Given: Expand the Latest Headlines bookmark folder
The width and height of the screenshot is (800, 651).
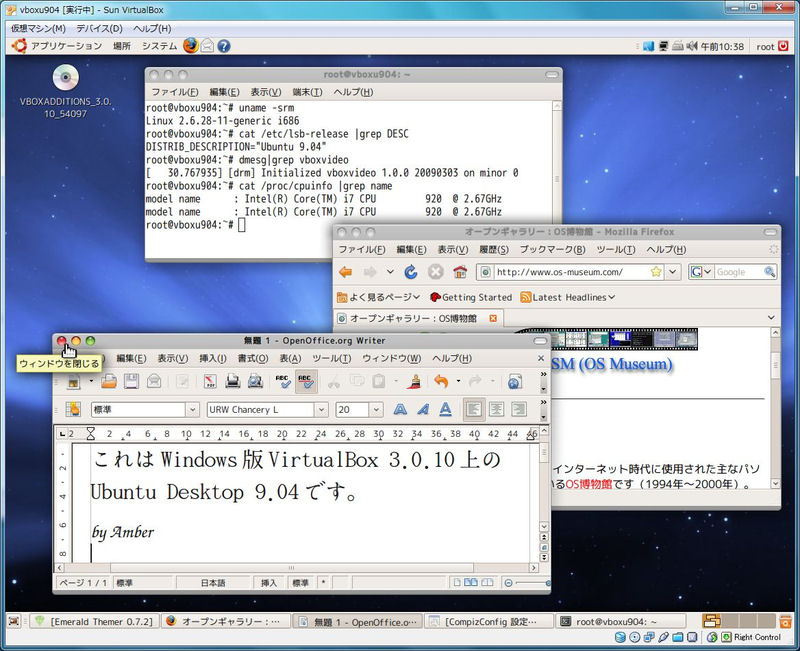Looking at the screenshot, I should coord(567,297).
